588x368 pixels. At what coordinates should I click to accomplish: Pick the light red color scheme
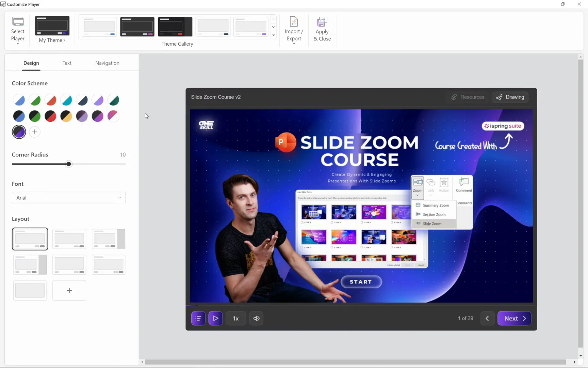pos(50,100)
